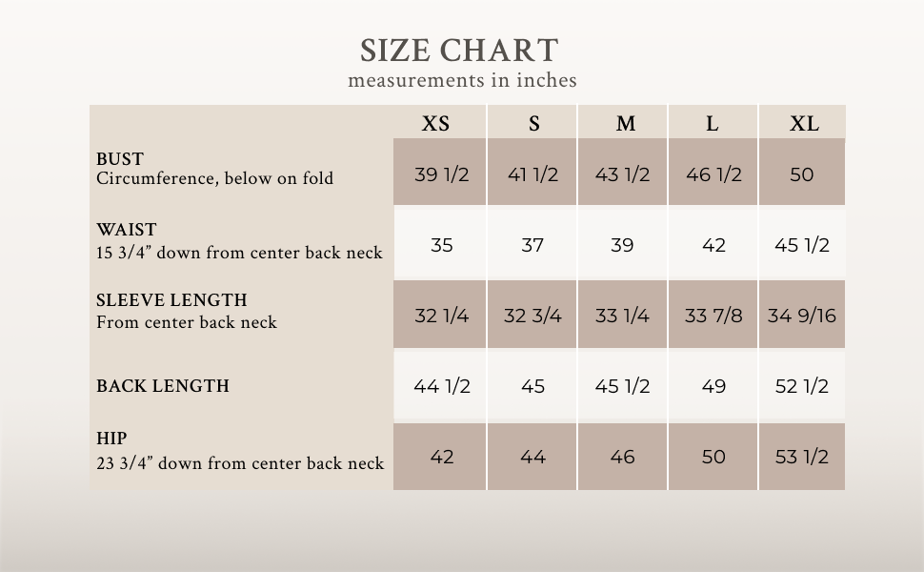The width and height of the screenshot is (924, 572).
Task: Click the SIZE CHART title
Action: point(459,50)
